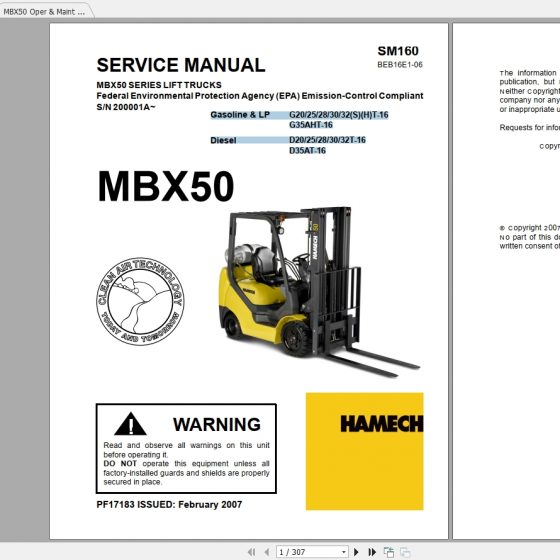Select the MBX50 Oper & Maint document tab
Screen dimensions: 560x560
tap(44, 12)
